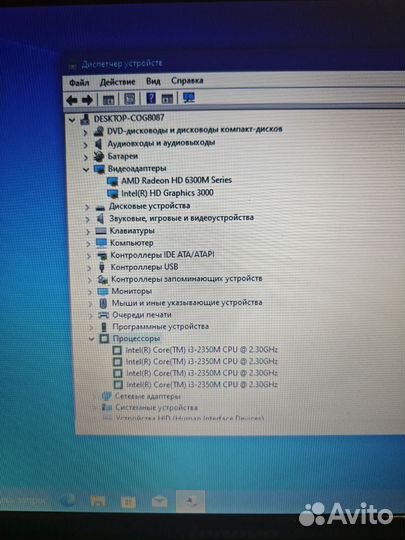Viewport: 405px width, 540px height.
Task: Click the Мыши и иные указывающие устройства icon
Action: tap(103, 303)
